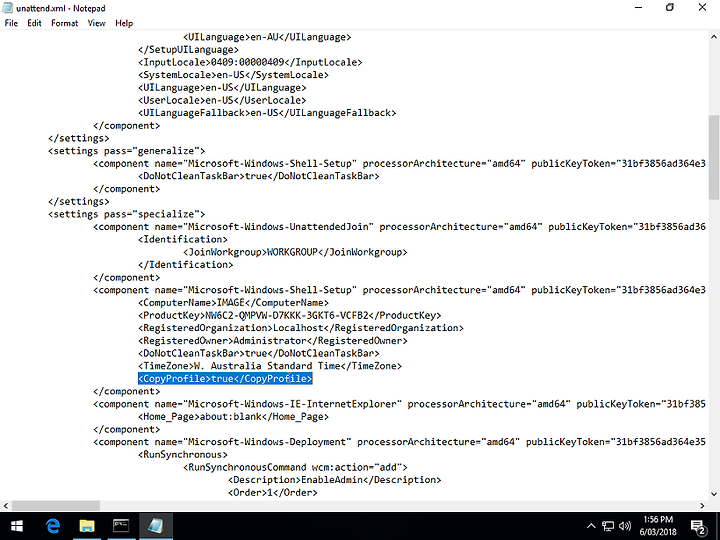
Task: Click the highlighted CopyProfile true line
Action: 225,378
